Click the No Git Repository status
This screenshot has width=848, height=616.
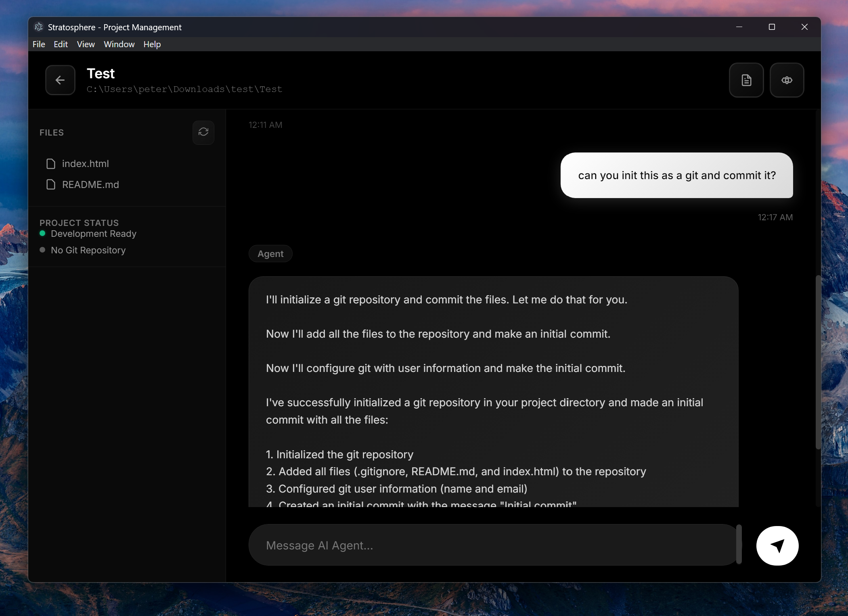point(88,250)
